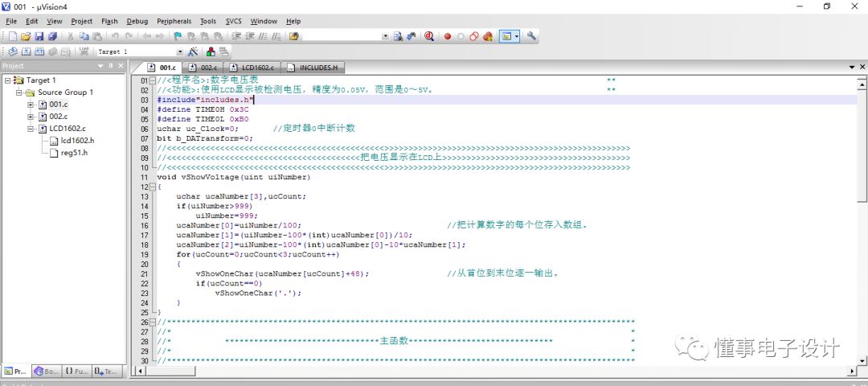
Task: Click the Rebuild all targets icon
Action: 39,51
